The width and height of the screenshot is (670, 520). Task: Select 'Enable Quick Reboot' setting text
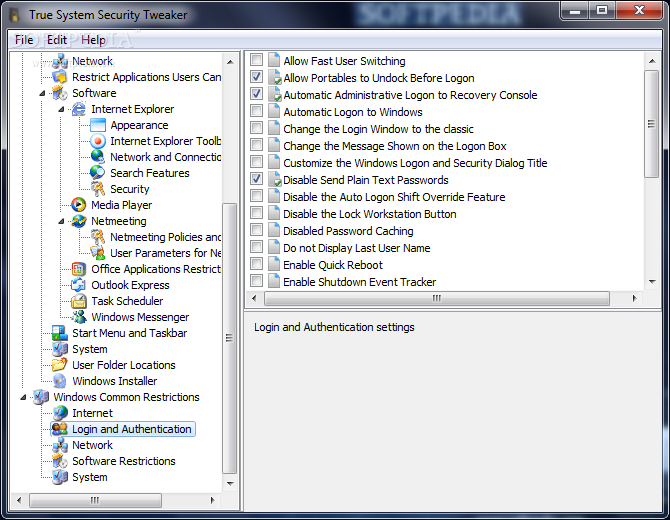click(x=333, y=265)
